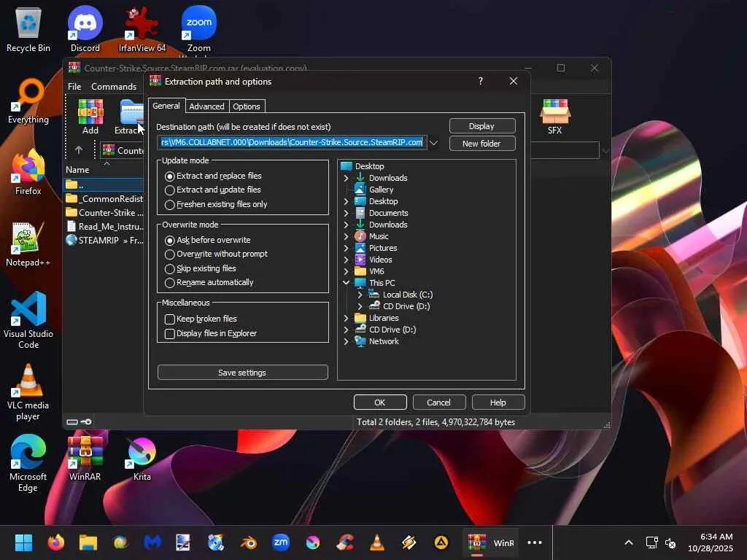This screenshot has width=747, height=560.
Task: Click the up one level arrow icon
Action: (x=79, y=150)
